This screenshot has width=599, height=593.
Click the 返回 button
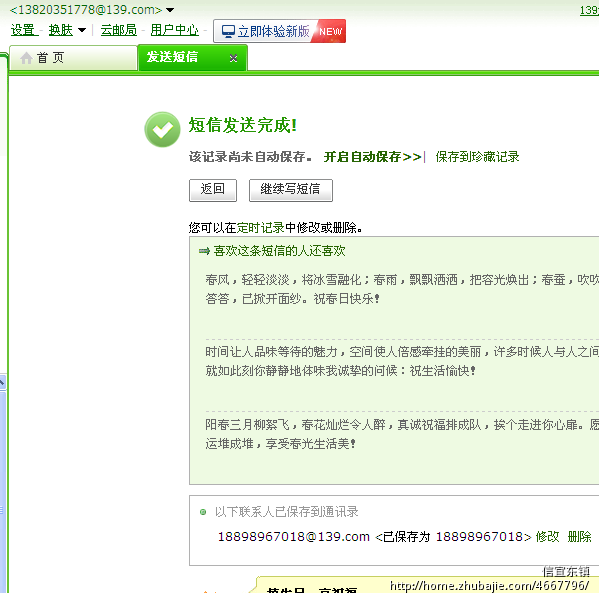coord(213,190)
